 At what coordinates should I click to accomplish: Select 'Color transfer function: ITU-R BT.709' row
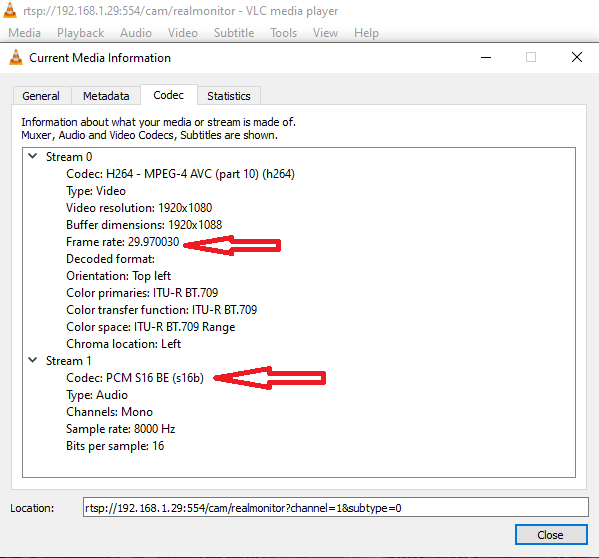point(162,309)
